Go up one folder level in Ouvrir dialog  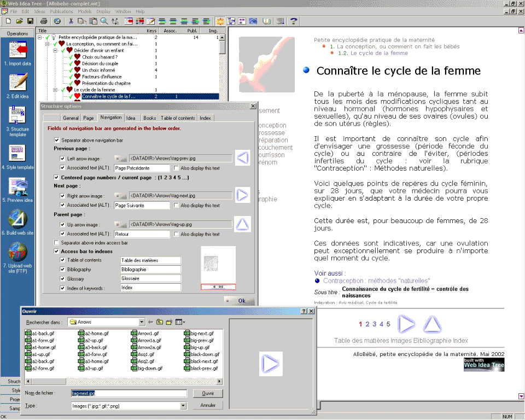[160, 322]
